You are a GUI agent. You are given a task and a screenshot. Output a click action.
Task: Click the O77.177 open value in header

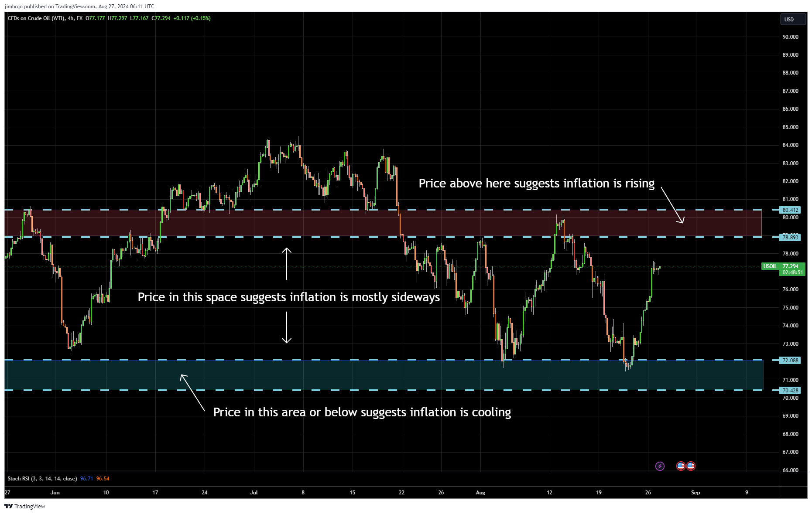(x=95, y=18)
